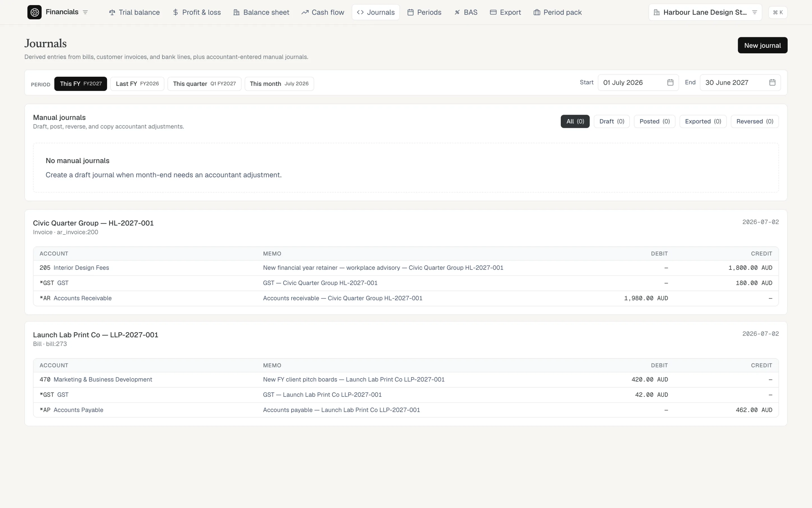Screen dimensions: 812x508
Task: Create a New journal
Action: tap(762, 45)
